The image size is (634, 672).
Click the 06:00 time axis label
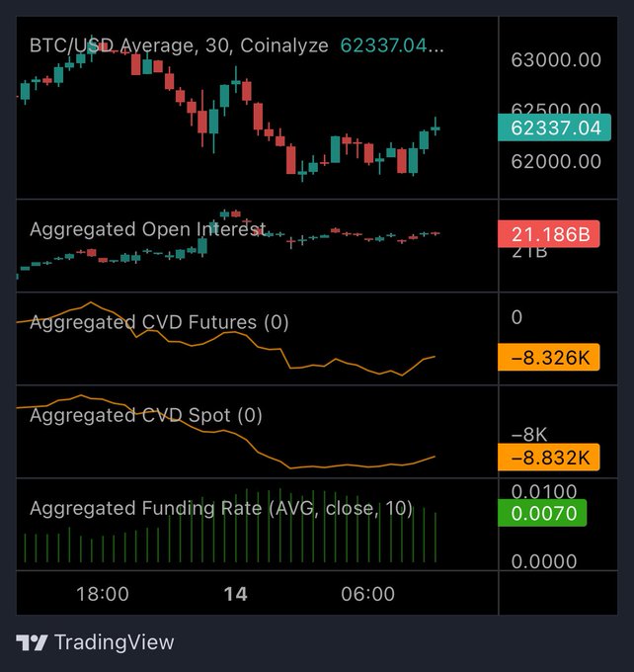[x=367, y=594]
